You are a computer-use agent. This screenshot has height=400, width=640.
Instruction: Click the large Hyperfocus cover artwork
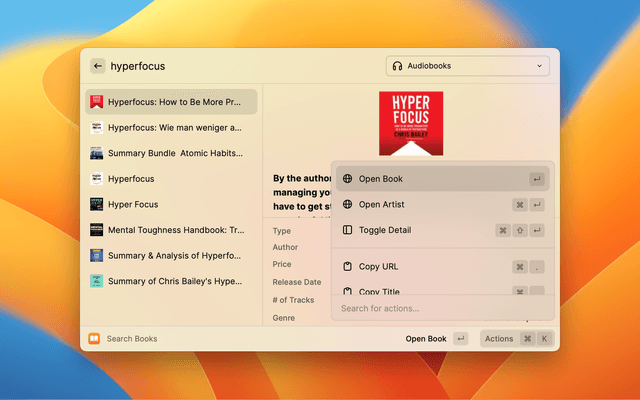point(411,123)
